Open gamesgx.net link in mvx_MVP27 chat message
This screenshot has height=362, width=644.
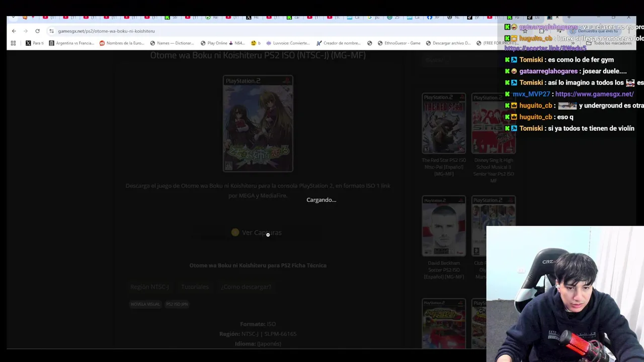point(594,94)
